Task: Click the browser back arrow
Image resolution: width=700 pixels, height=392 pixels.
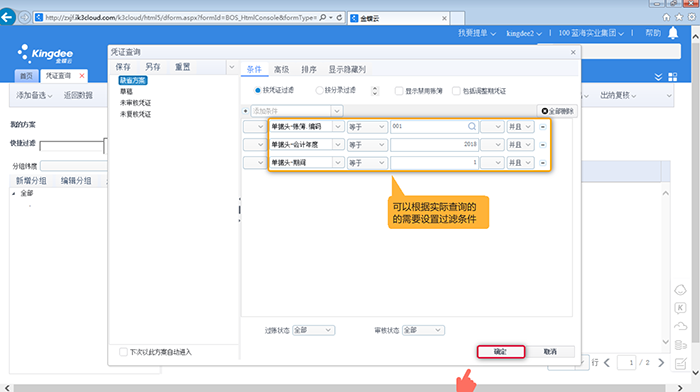Action: [8, 17]
